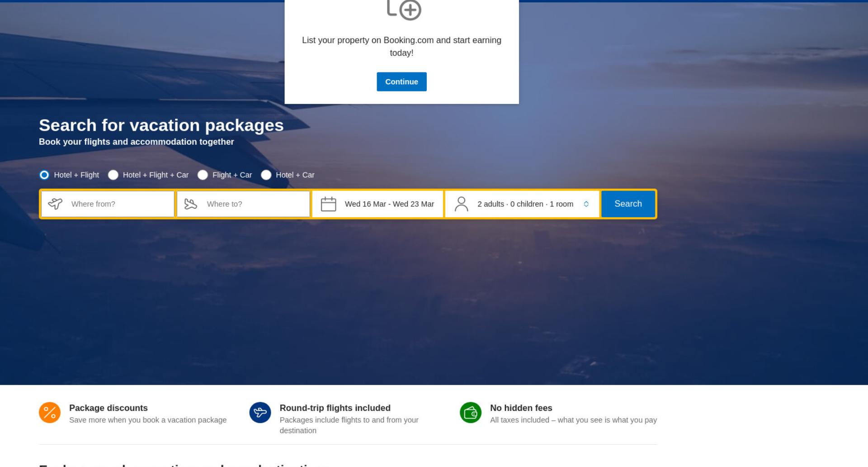
Task: Open the Wed 16 Mar - Wed 23 Mar date picker
Action: point(377,204)
